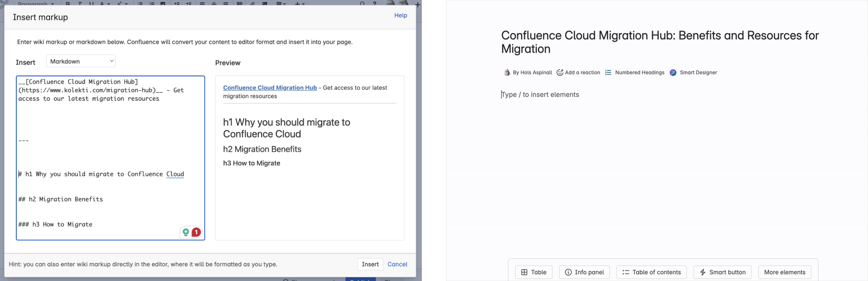868x281 pixels.
Task: Insert a Smart button element
Action: pyautogui.click(x=722, y=272)
